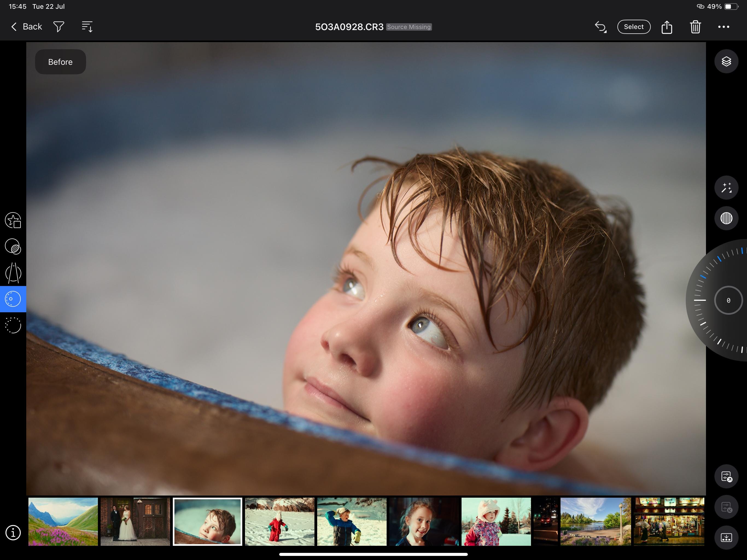Select the masking circle tool
Image resolution: width=747 pixels, height=560 pixels.
(x=13, y=246)
